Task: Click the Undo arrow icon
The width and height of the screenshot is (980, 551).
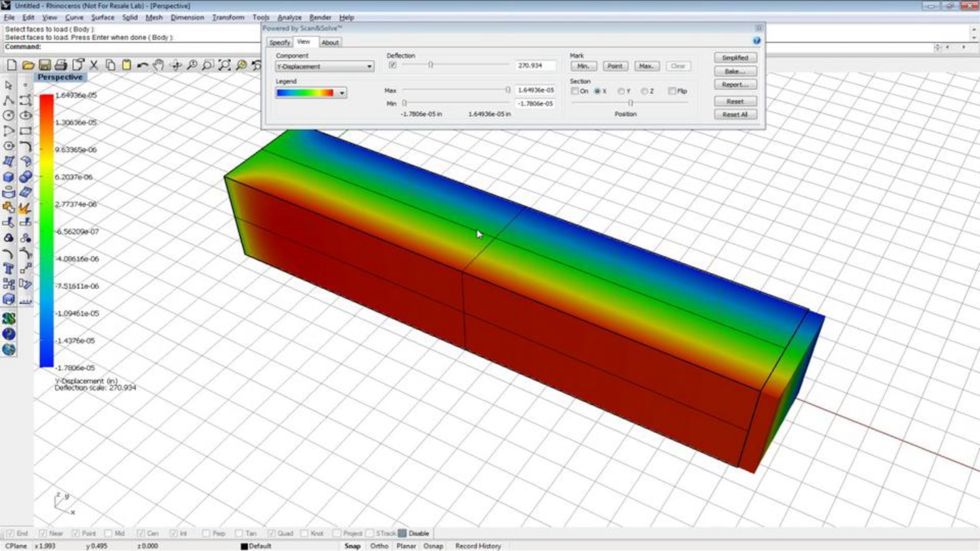Action: (143, 65)
